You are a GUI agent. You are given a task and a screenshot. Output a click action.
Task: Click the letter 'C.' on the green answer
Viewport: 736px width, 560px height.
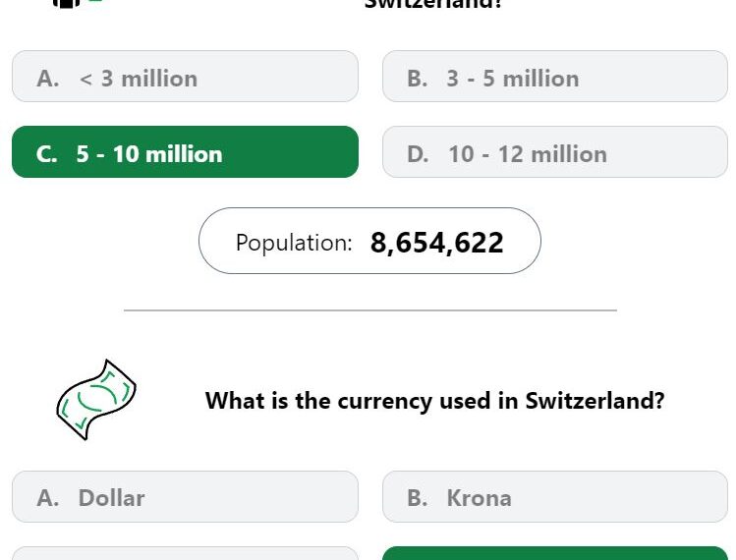[x=47, y=154]
